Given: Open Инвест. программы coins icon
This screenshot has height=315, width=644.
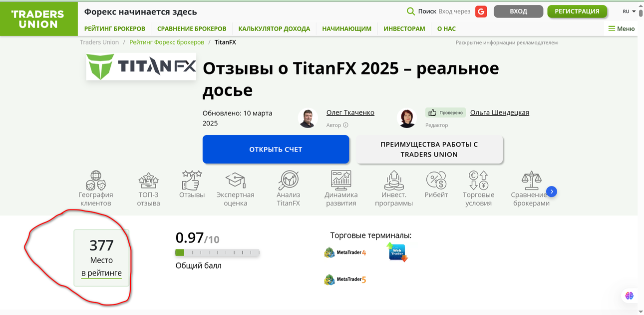Looking at the screenshot, I should pos(394,179).
